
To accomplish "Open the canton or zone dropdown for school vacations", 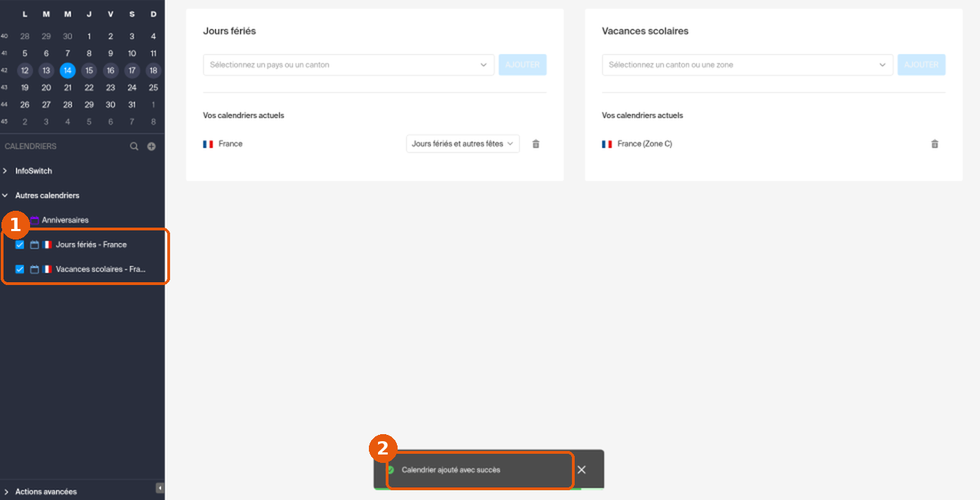I will [x=748, y=64].
